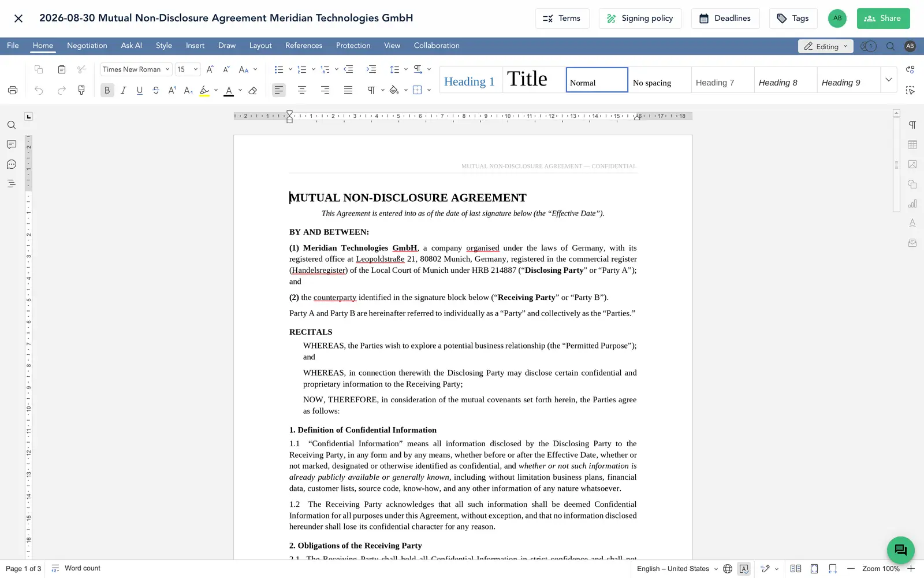Apply the black font color
This screenshot has width=924, height=578.
tap(229, 90)
